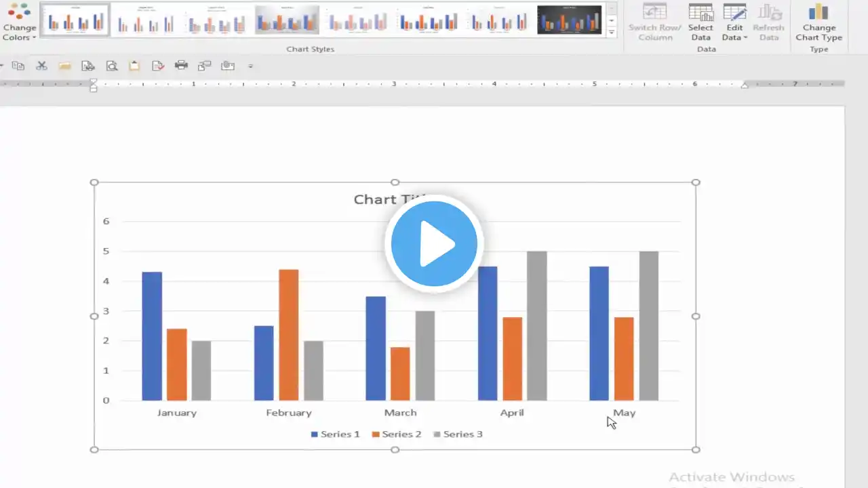Viewport: 868px width, 488px height.
Task: Click March's gray Series 3 bar
Action: tap(425, 356)
